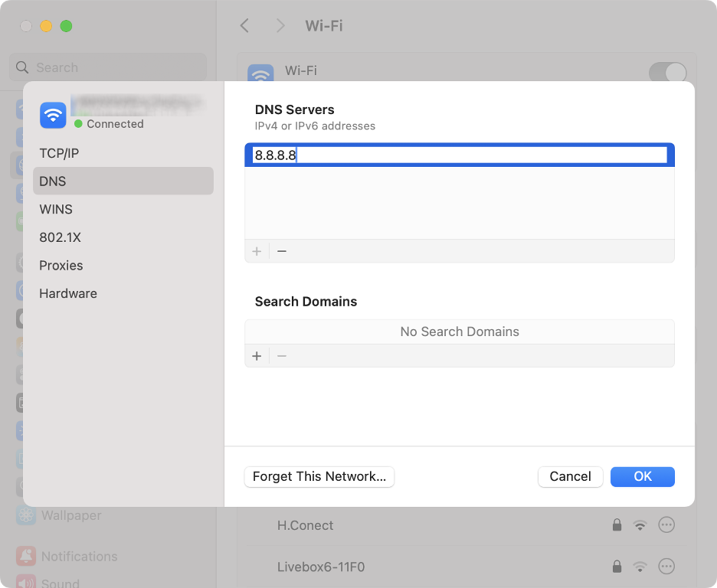Click the back navigation chevron near Wi-Fi title
Screen dimensions: 717x588
coord(244,25)
